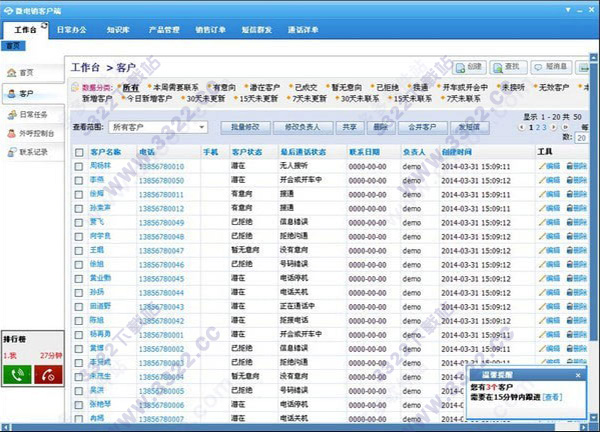Switch to the 销售订单 tab
The height and width of the screenshot is (432, 600).
point(210,29)
